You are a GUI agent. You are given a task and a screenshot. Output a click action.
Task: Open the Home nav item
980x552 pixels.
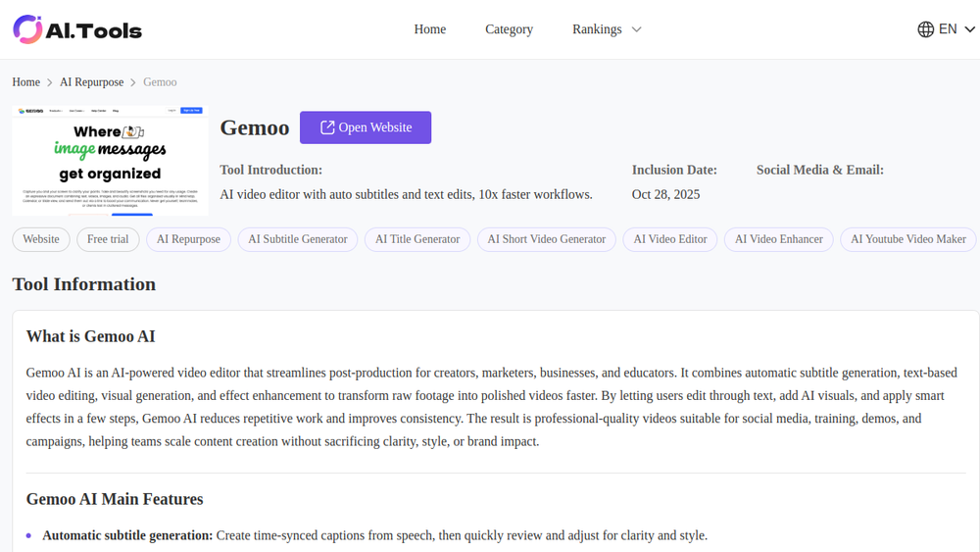pos(430,29)
